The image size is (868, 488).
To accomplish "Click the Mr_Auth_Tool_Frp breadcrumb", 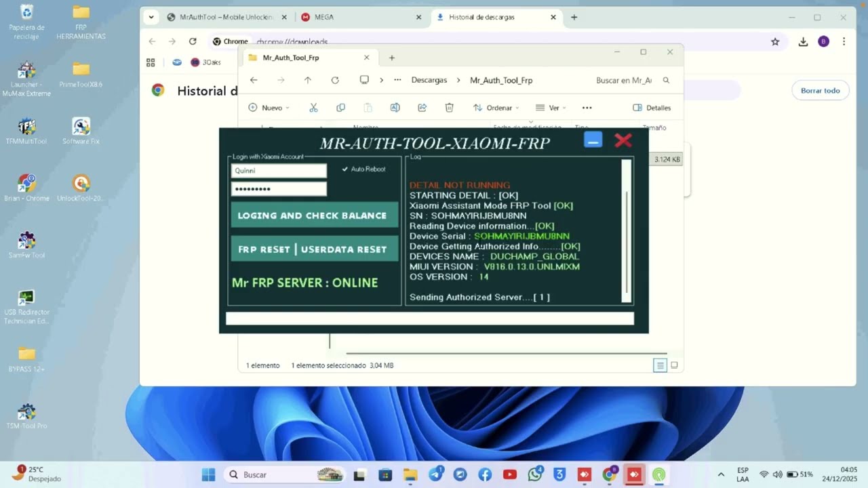I will click(501, 80).
